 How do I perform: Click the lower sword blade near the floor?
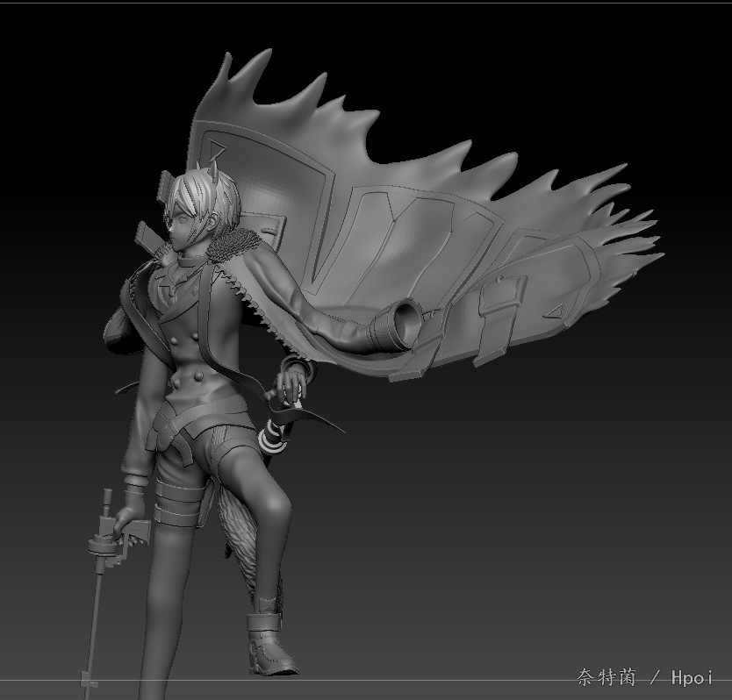[x=88, y=649]
